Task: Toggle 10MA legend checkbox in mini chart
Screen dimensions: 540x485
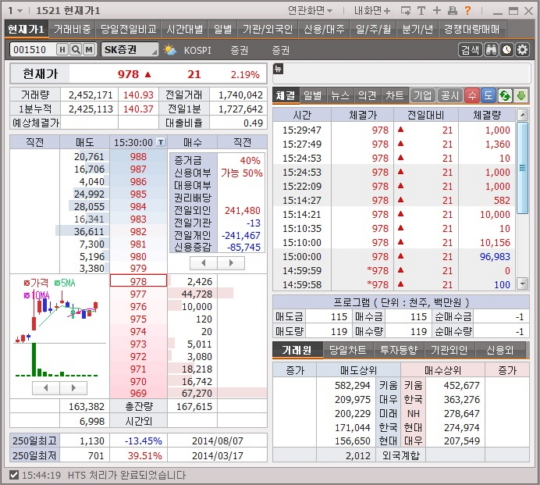Action: [x=27, y=296]
